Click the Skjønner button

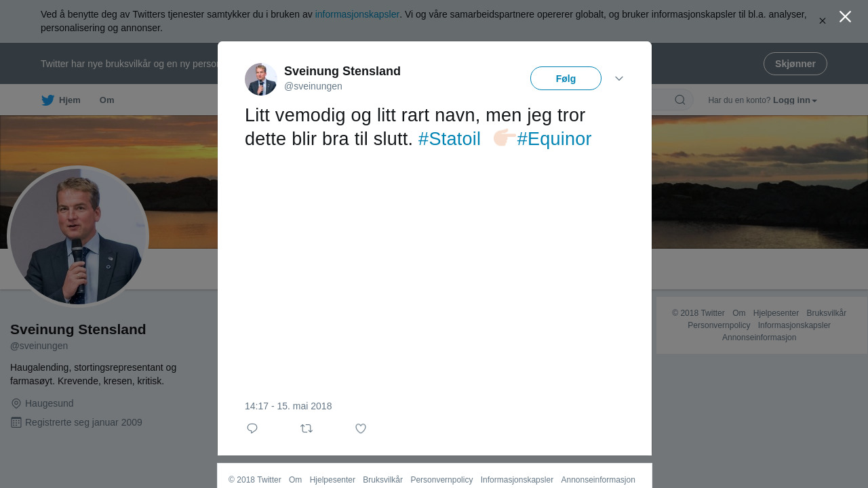click(795, 64)
